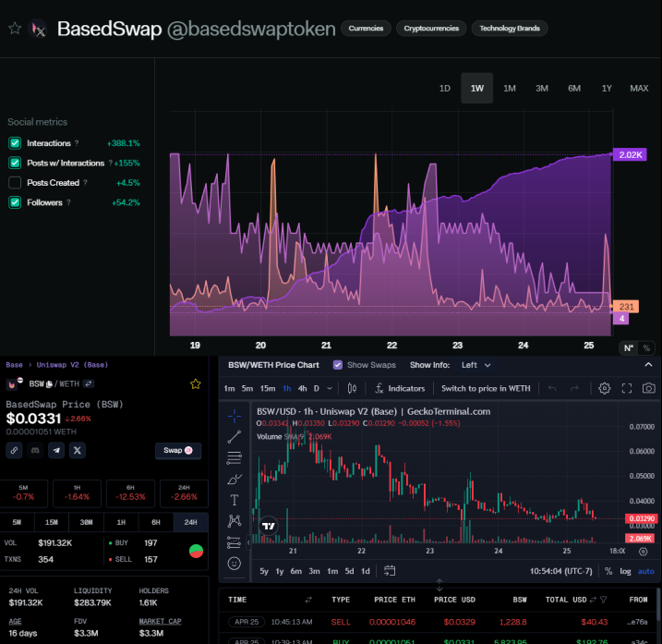The height and width of the screenshot is (644, 662).
Task: Expand more chart interval options chevron
Action: tap(330, 388)
